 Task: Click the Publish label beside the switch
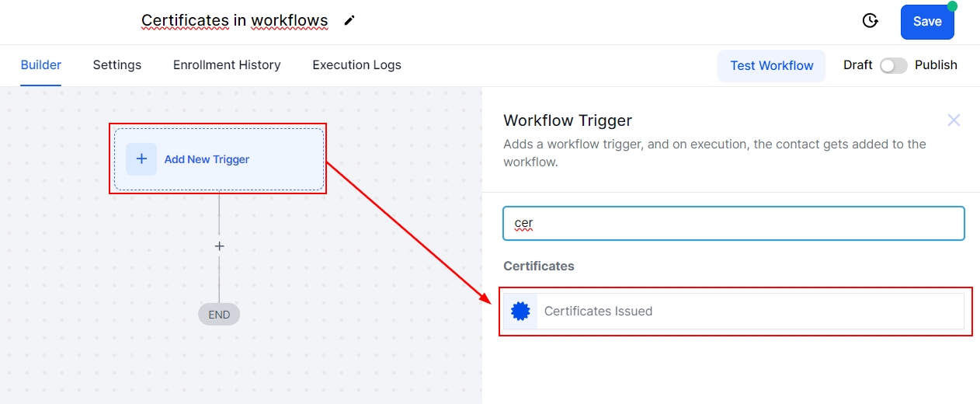point(936,65)
